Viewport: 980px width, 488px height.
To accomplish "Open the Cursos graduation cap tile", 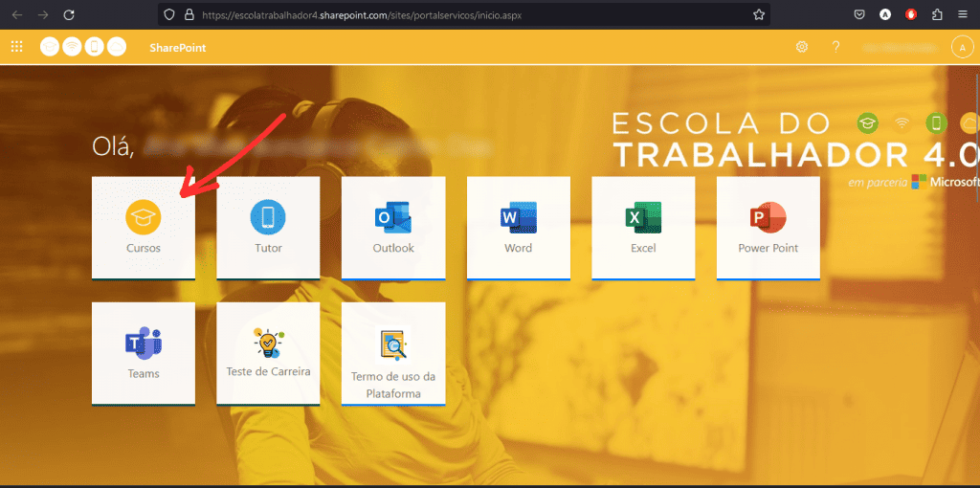I will 144,228.
